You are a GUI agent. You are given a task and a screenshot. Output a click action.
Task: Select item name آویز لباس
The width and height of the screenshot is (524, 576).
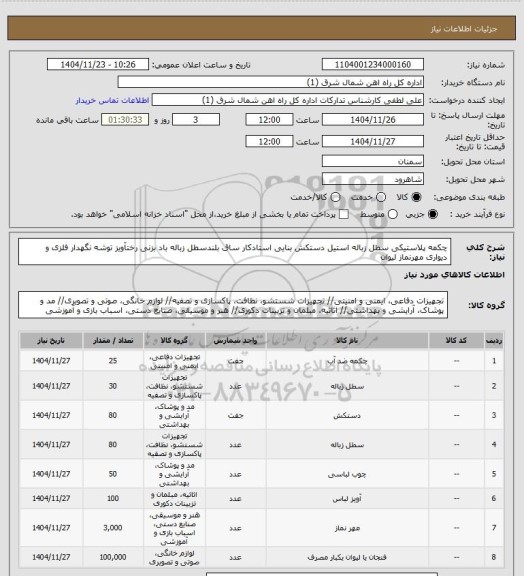347,499
